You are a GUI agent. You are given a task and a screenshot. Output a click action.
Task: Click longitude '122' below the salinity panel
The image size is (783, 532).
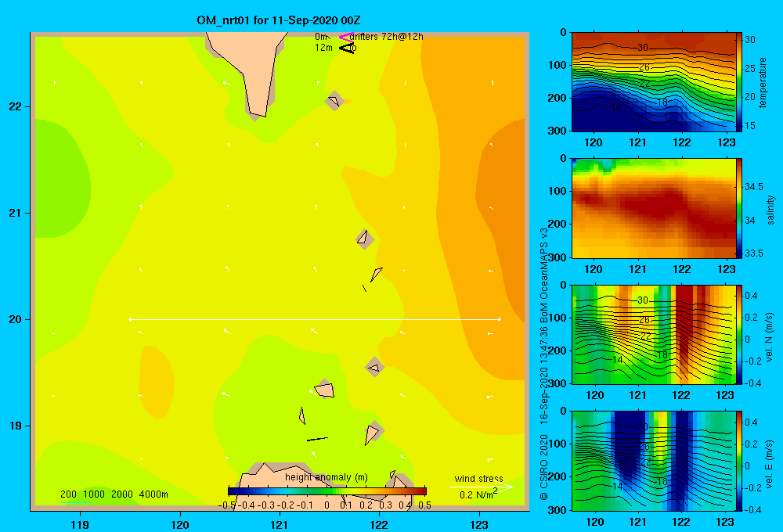[x=682, y=269]
